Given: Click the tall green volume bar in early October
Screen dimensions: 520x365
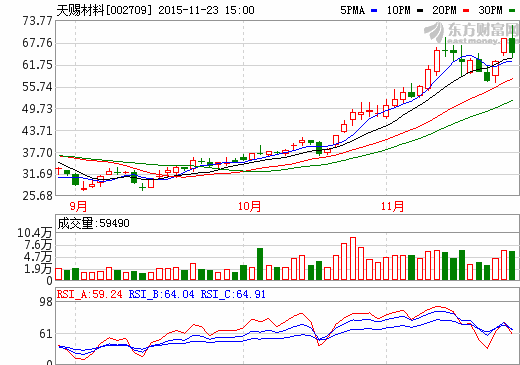Looking at the screenshot, I should (x=260, y=264).
